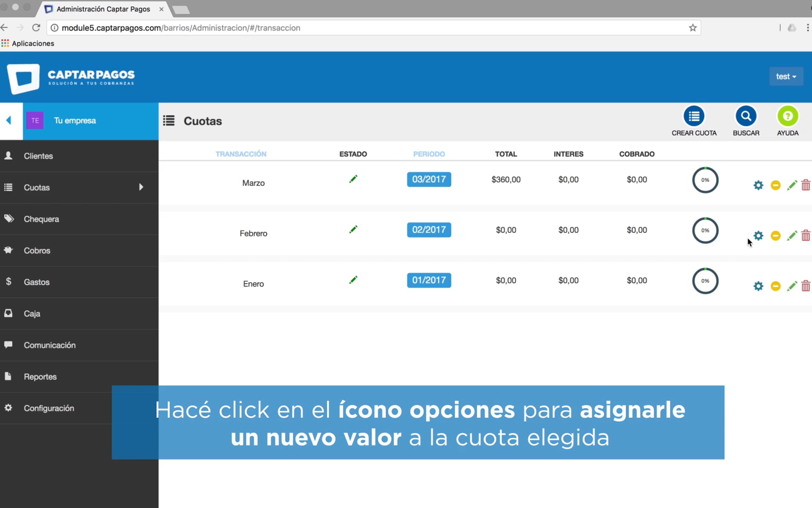The image size is (812, 508).
Task: Click the Febrero estado pencil icon
Action: tap(353, 230)
